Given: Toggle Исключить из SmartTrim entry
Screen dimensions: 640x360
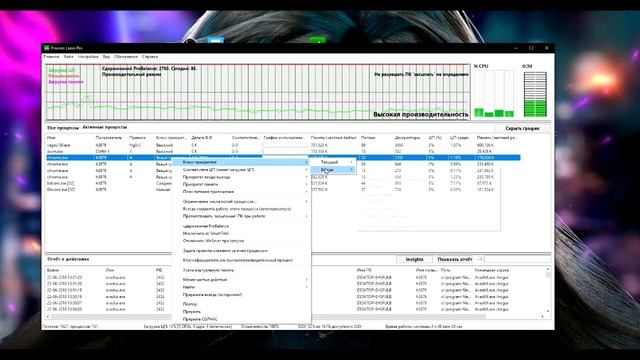Looking at the screenshot, I should 242,233.
